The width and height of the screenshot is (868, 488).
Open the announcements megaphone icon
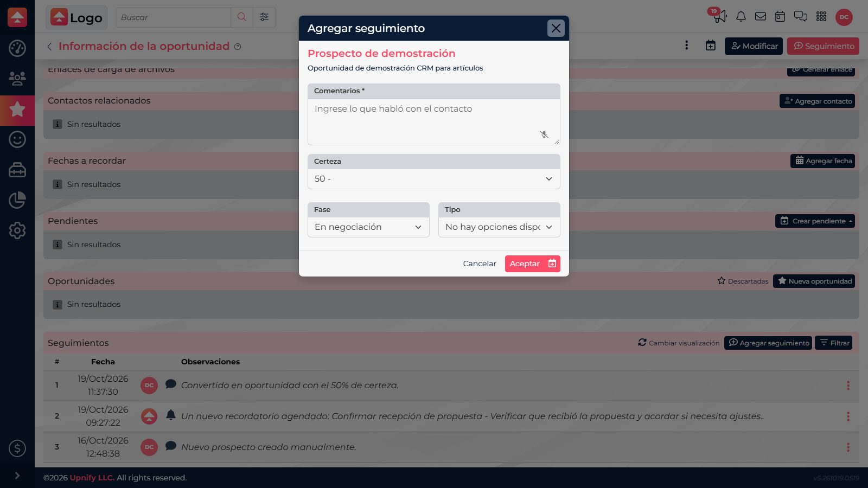[x=720, y=17]
